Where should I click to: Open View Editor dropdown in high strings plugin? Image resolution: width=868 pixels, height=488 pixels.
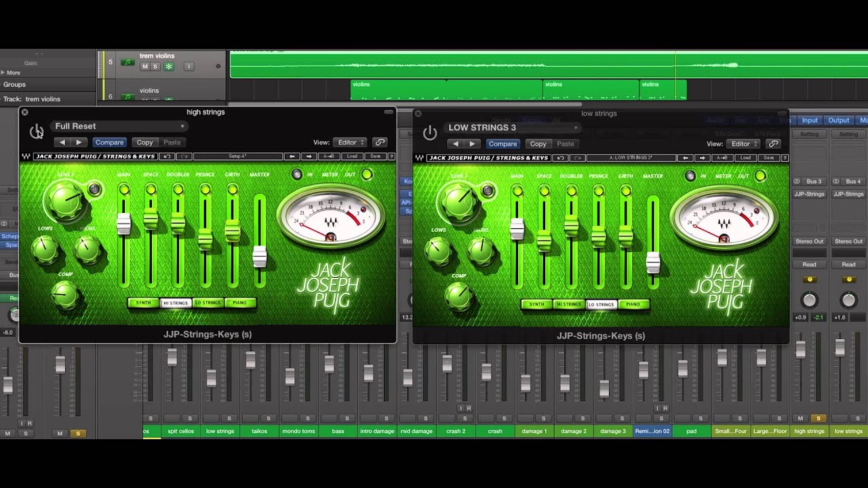[x=350, y=142]
